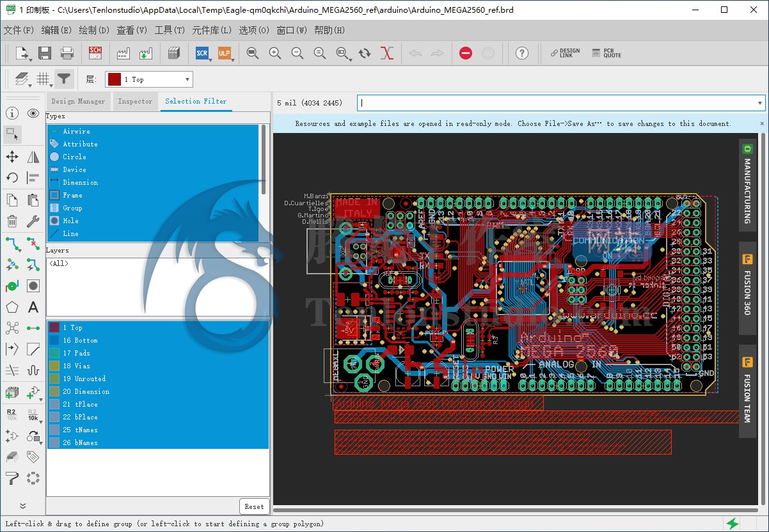Select the Move tool
Image resolution: width=769 pixels, height=532 pixels.
pos(12,157)
